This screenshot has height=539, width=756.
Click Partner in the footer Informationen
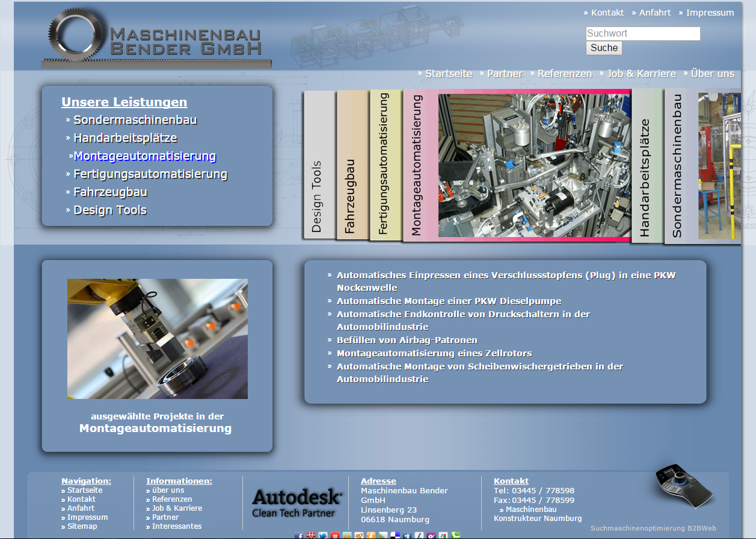(165, 517)
